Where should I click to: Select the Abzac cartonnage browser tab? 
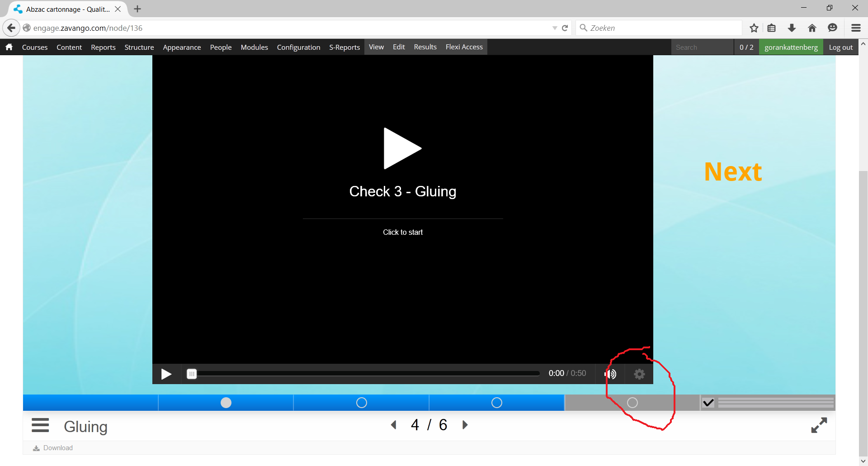68,9
